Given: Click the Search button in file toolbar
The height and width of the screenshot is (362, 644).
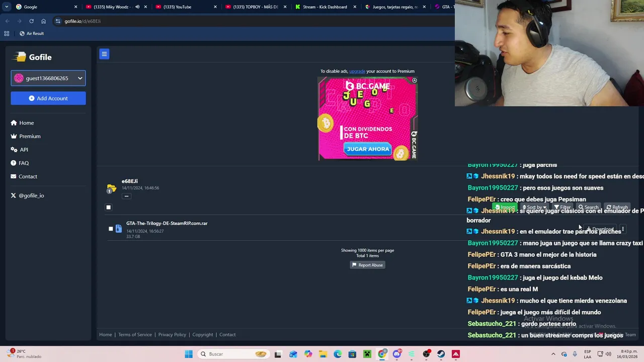Looking at the screenshot, I should coord(589,207).
